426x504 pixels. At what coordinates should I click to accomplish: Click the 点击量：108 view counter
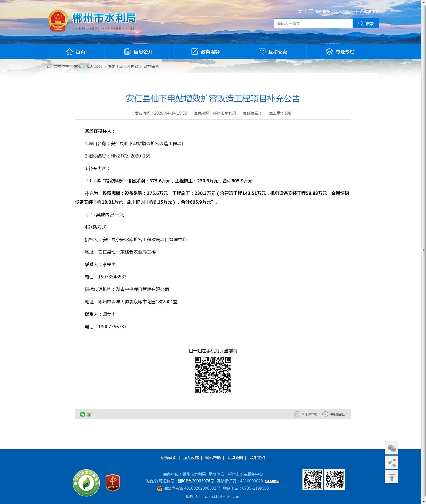pos(280,113)
